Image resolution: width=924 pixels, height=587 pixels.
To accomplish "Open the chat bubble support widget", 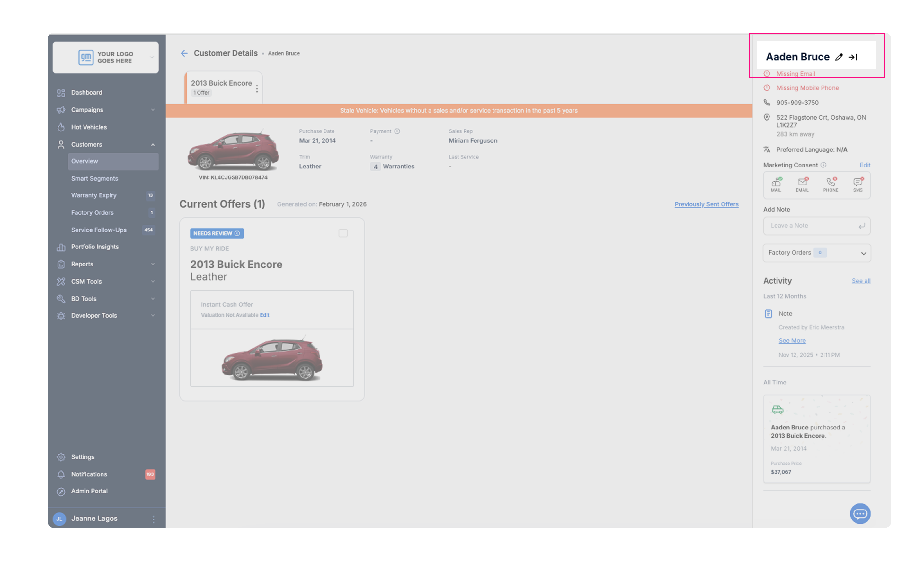I will click(860, 513).
